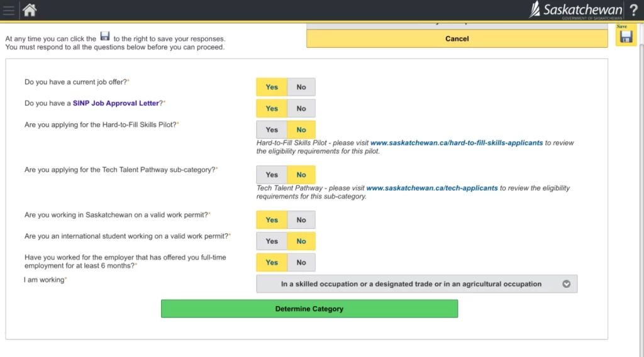644x357 pixels.
Task: Open help question mark icon
Action: coord(633,10)
